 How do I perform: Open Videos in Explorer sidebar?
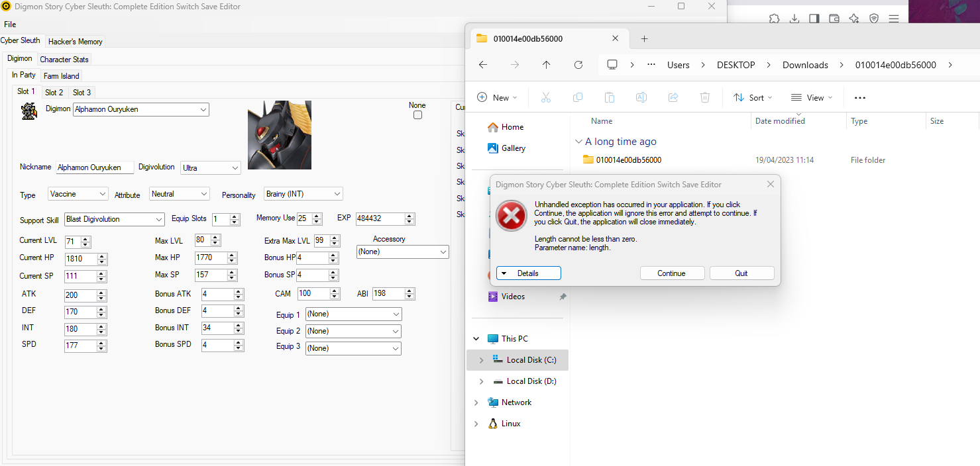click(x=507, y=297)
